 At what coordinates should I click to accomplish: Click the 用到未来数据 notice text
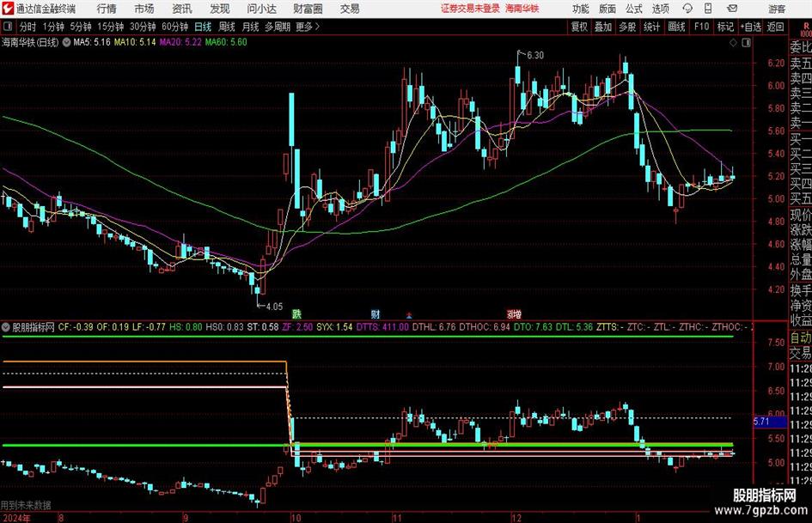(x=26, y=505)
